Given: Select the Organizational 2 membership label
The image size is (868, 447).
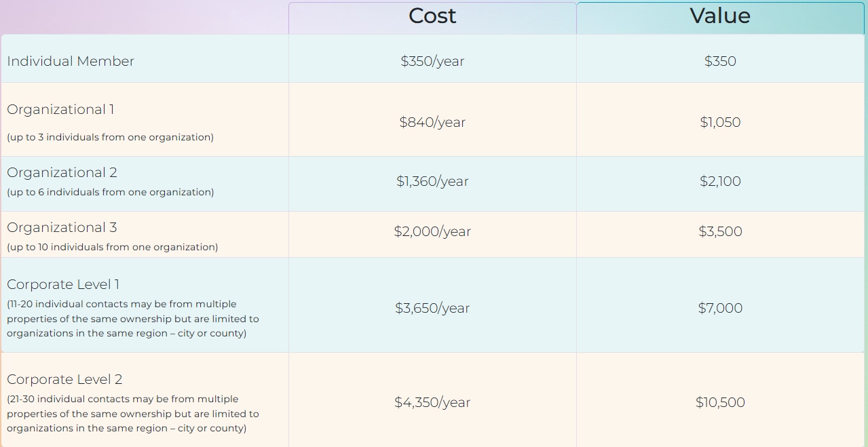Looking at the screenshot, I should pos(62,172).
